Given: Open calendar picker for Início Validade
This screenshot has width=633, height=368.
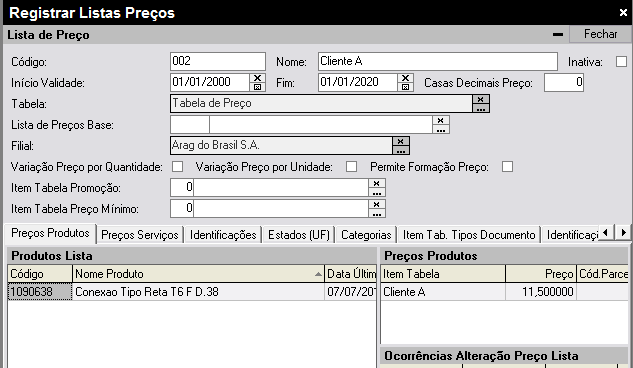Looking at the screenshot, I should tap(257, 87).
